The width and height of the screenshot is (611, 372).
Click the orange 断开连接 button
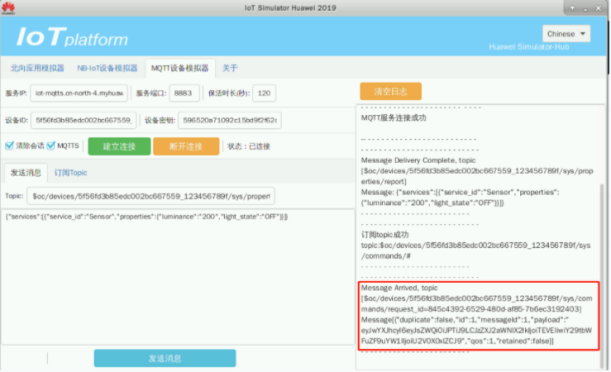[x=186, y=146]
